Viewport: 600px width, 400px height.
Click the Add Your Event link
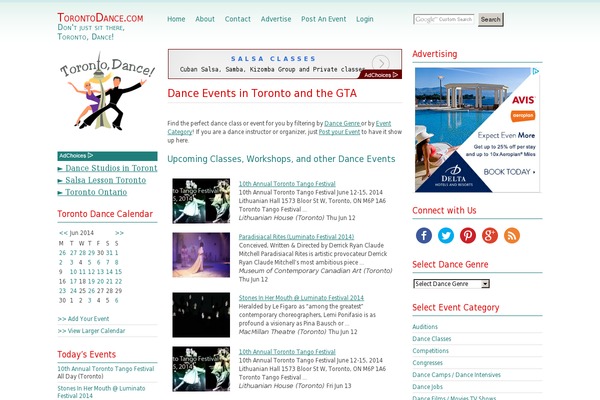pyautogui.click(x=88, y=318)
